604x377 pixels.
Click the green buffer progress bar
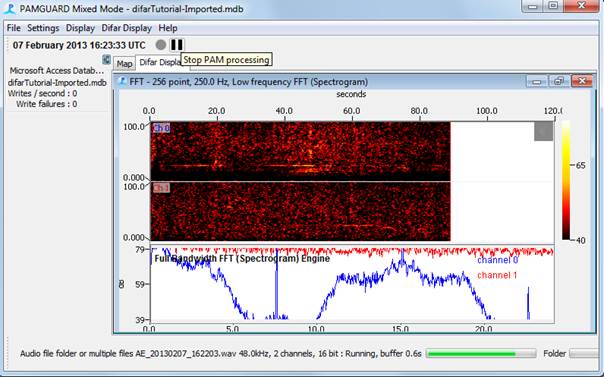click(481, 354)
